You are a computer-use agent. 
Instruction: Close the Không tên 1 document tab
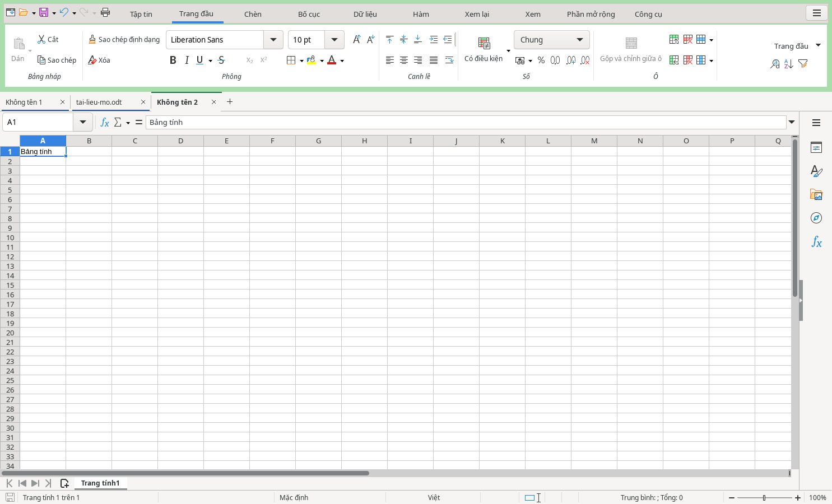[62, 102]
